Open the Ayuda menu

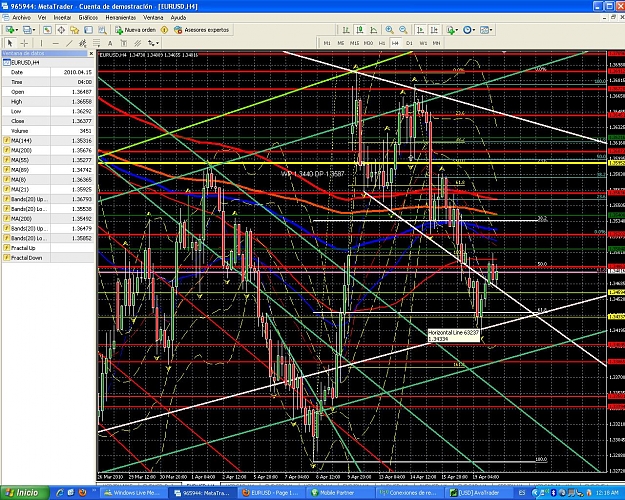[178, 18]
